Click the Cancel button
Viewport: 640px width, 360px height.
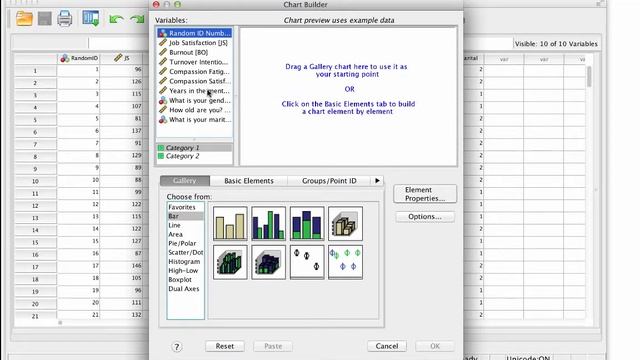(387, 346)
